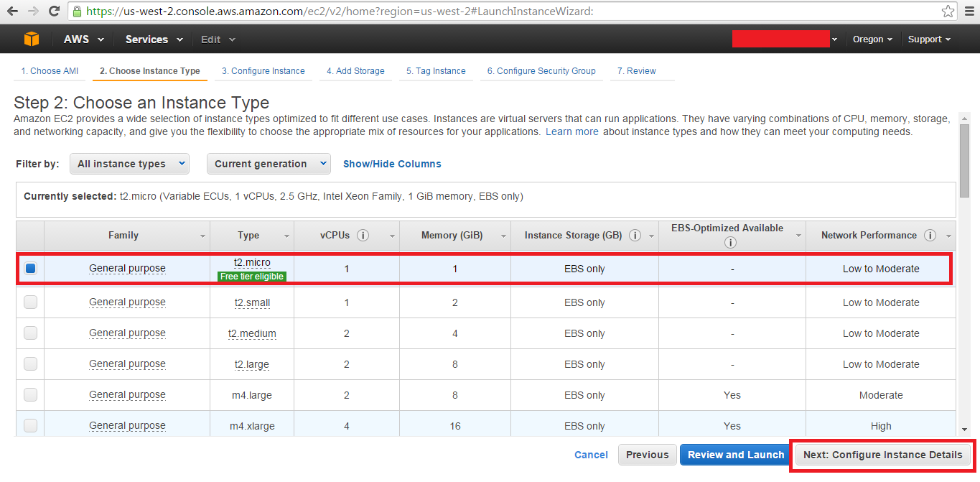Screen dimensions: 980x482
Task: Click High network value for m4.xlarge
Action: point(881,426)
